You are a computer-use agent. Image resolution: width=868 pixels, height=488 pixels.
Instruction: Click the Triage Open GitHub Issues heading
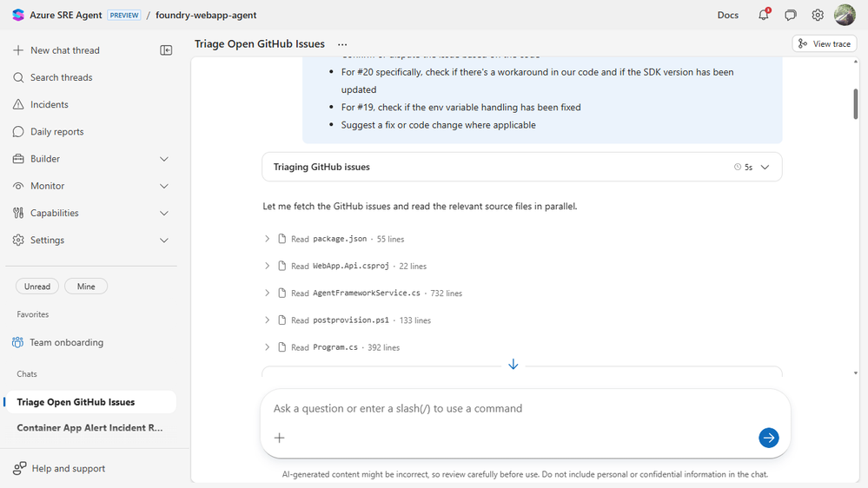point(260,43)
